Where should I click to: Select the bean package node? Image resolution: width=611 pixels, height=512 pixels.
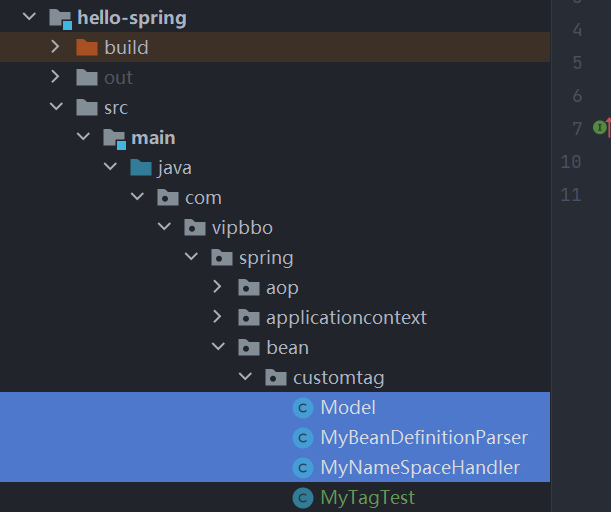pyautogui.click(x=287, y=348)
